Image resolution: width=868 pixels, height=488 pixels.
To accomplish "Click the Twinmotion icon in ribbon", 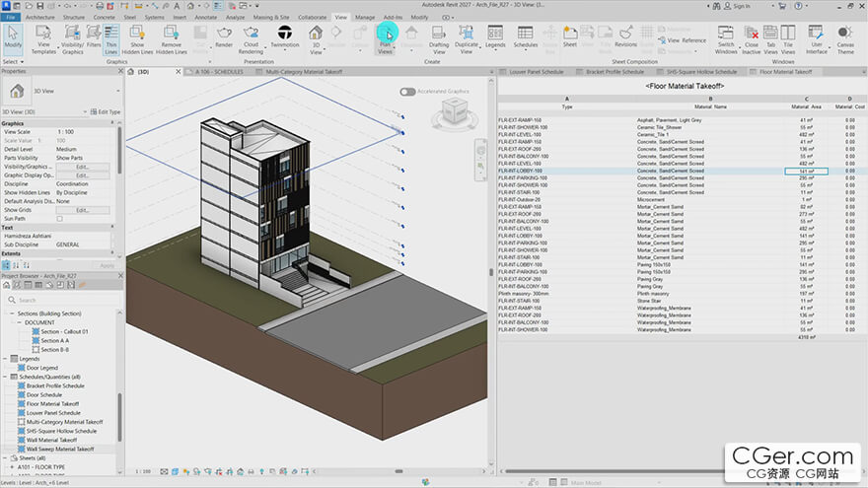I will (284, 36).
